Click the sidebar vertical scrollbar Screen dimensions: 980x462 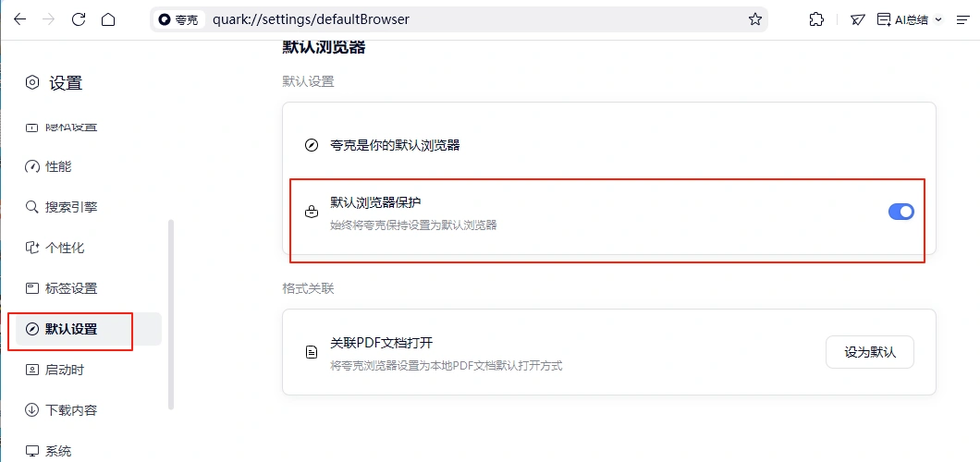point(170,314)
